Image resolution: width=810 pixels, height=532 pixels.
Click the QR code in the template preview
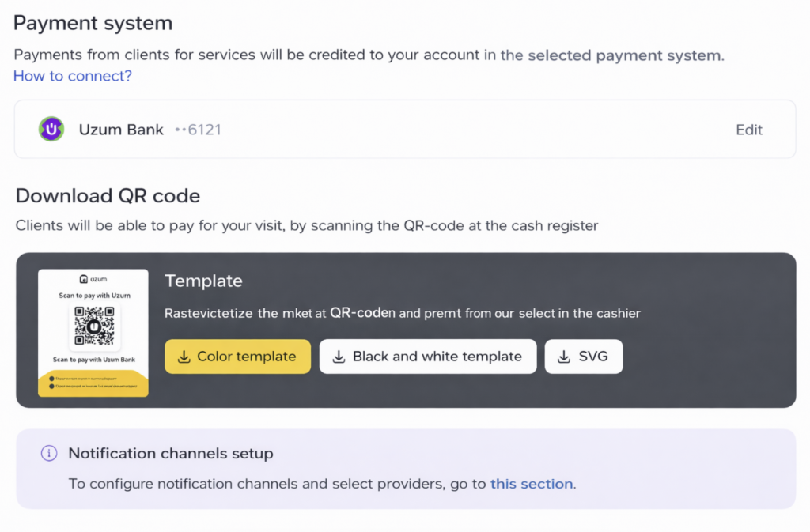[93, 326]
